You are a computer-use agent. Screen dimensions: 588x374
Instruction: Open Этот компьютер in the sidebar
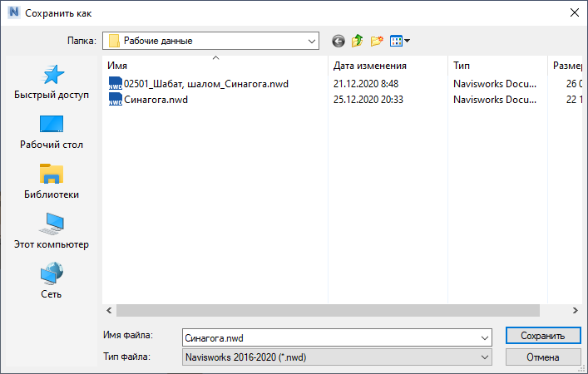(x=52, y=232)
